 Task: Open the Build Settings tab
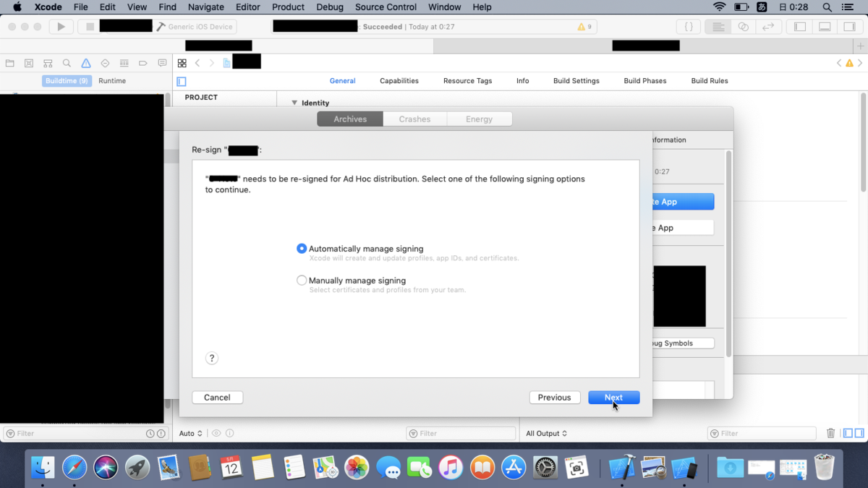tap(576, 81)
